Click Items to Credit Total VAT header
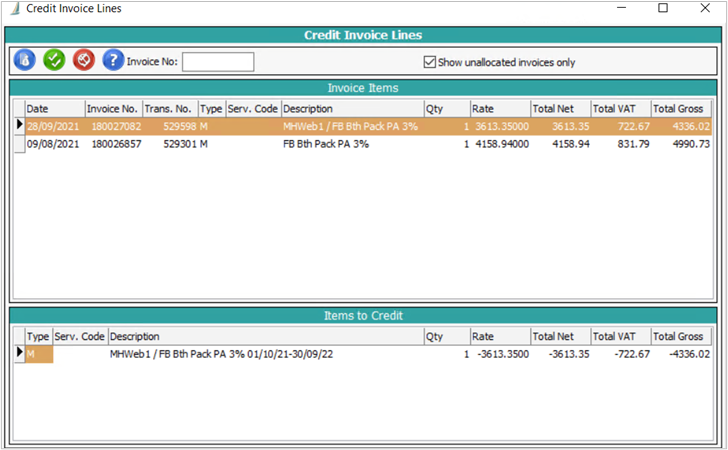The width and height of the screenshot is (728, 450). (621, 336)
